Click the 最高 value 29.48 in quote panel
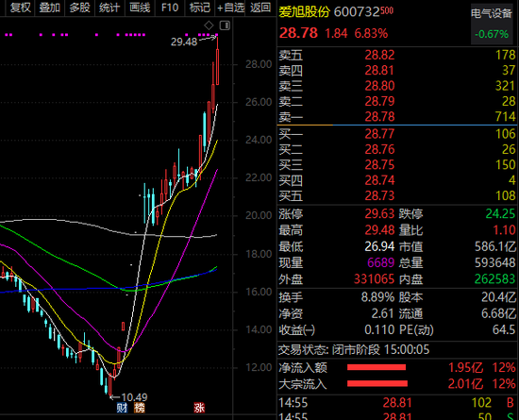The width and height of the screenshot is (519, 420). tap(379, 230)
